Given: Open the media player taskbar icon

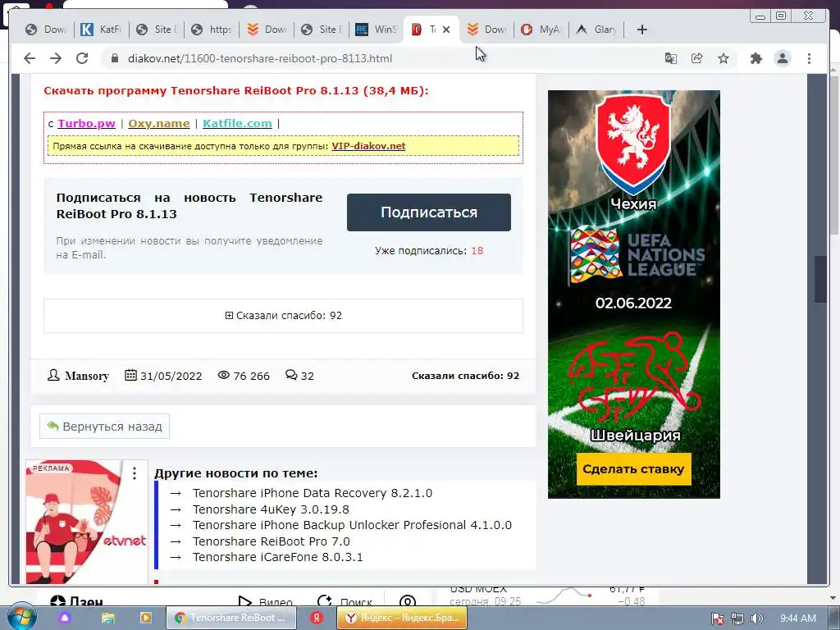Looking at the screenshot, I should pyautogui.click(x=146, y=618).
